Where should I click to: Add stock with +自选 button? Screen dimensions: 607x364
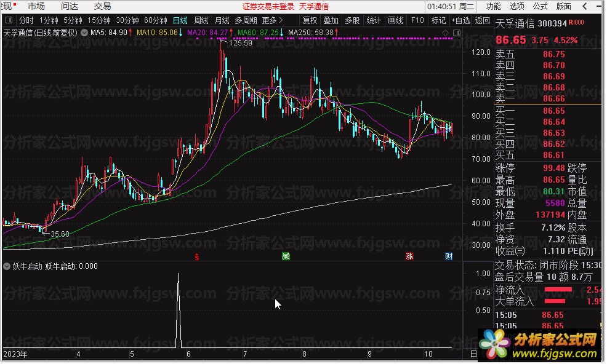point(461,20)
